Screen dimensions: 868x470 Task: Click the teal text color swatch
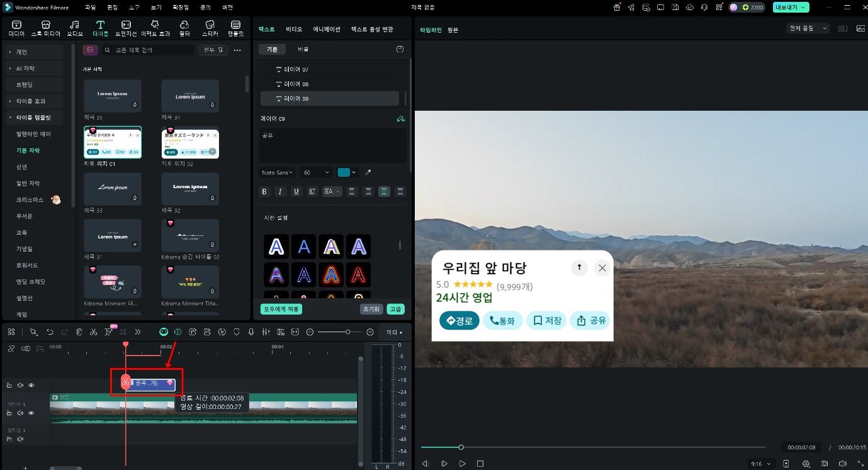click(x=344, y=172)
